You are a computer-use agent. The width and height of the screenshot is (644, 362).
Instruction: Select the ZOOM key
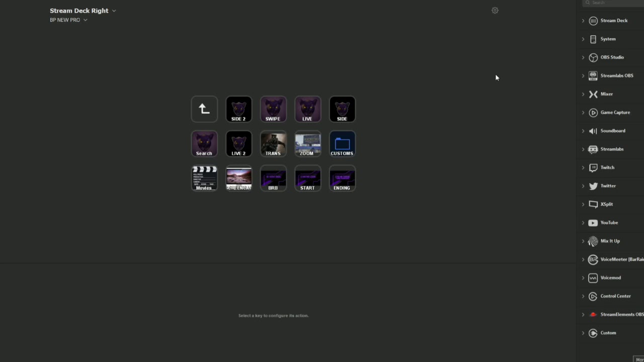[307, 144]
